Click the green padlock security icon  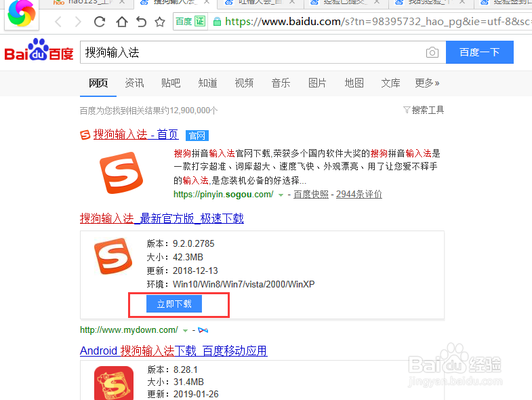click(217, 22)
